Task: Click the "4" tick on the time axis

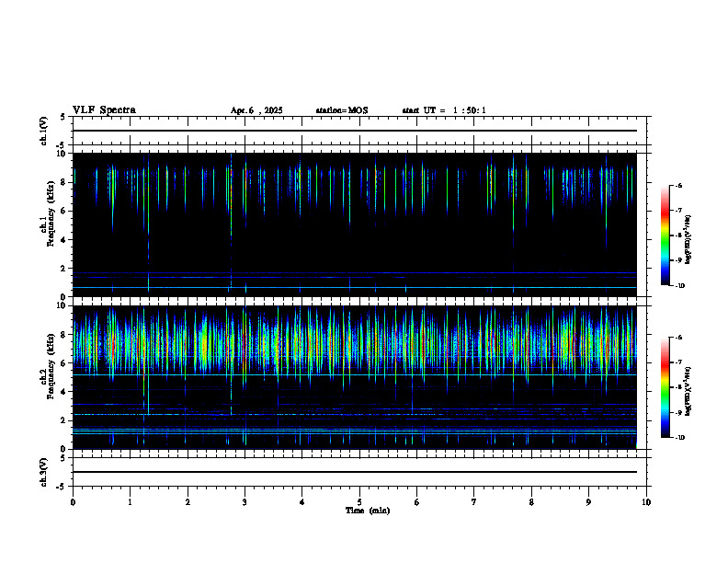Action: [x=302, y=502]
